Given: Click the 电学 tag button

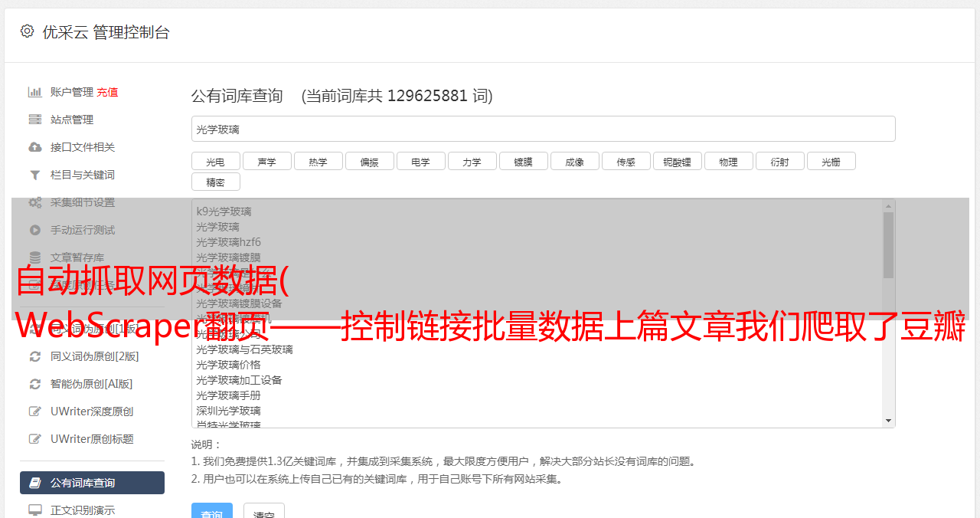Looking at the screenshot, I should click(x=420, y=161).
